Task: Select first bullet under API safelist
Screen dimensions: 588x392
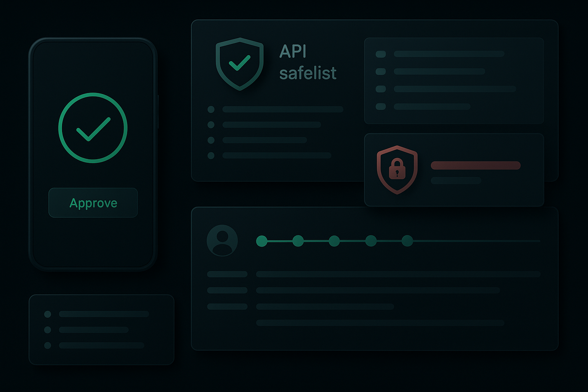Action: 211,109
